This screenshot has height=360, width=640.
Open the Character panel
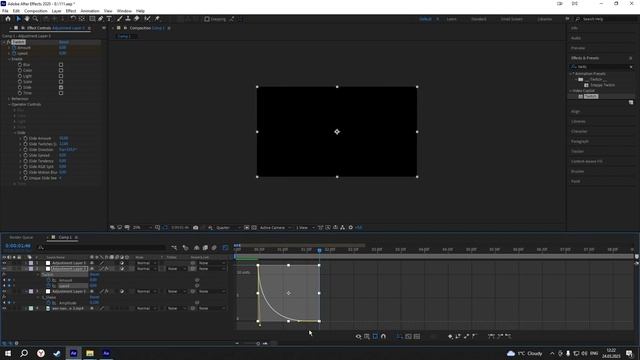579,131
